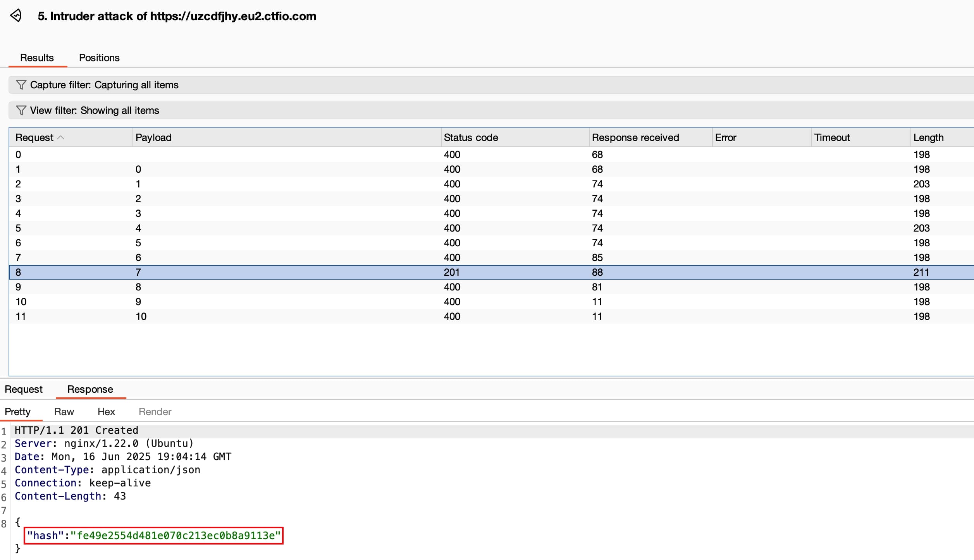Image resolution: width=974 pixels, height=560 pixels.
Task: Select request row 3 with payload 2
Action: [491, 199]
